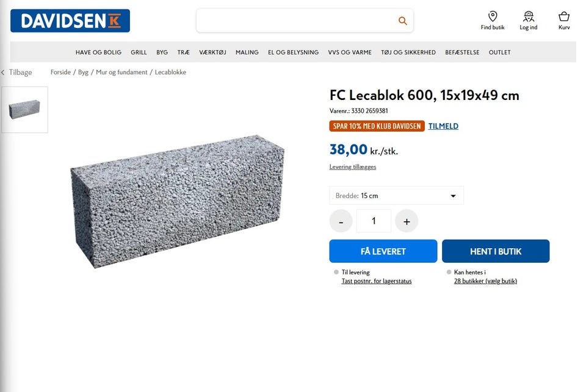
Task: Open the Levering tillægges link
Action: [x=353, y=167]
